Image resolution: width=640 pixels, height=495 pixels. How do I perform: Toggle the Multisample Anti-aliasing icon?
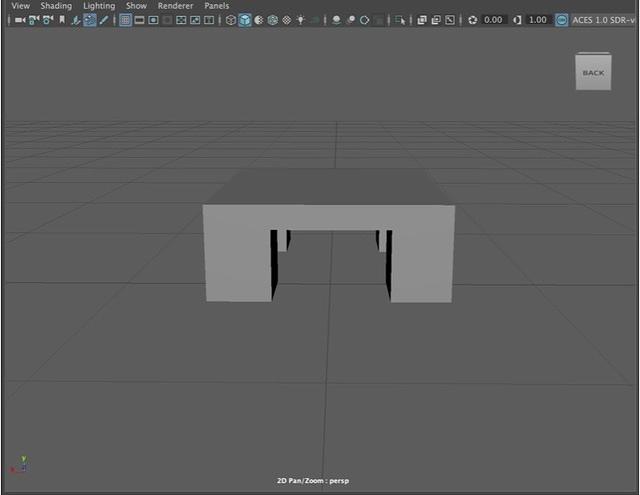click(x=364, y=20)
